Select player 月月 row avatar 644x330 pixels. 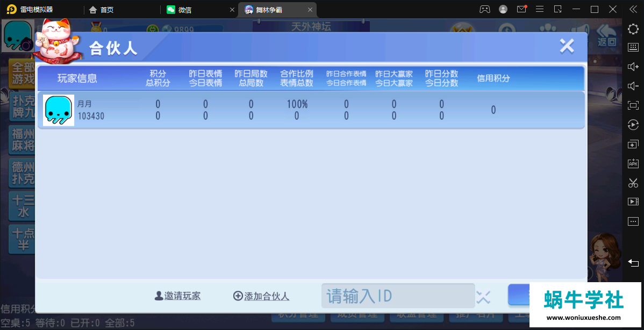[59, 110]
